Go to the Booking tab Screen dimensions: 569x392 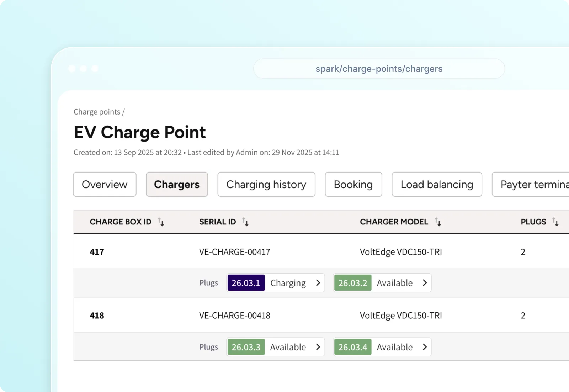point(353,184)
